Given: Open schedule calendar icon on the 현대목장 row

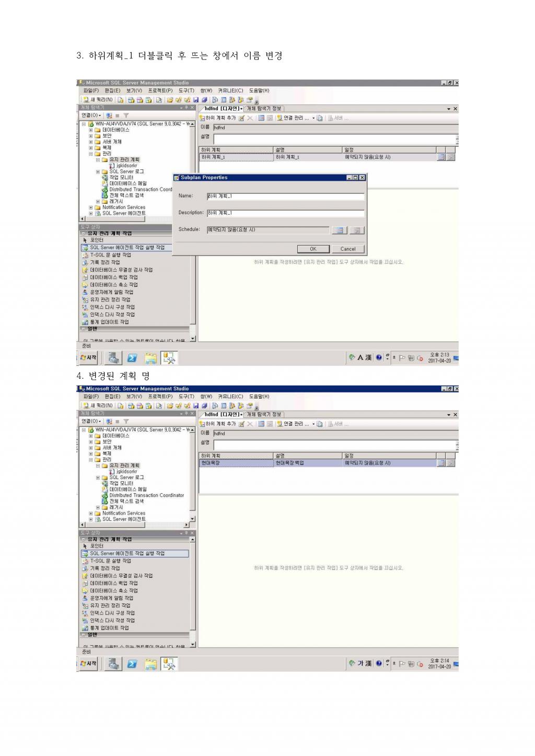Looking at the screenshot, I should (x=441, y=463).
